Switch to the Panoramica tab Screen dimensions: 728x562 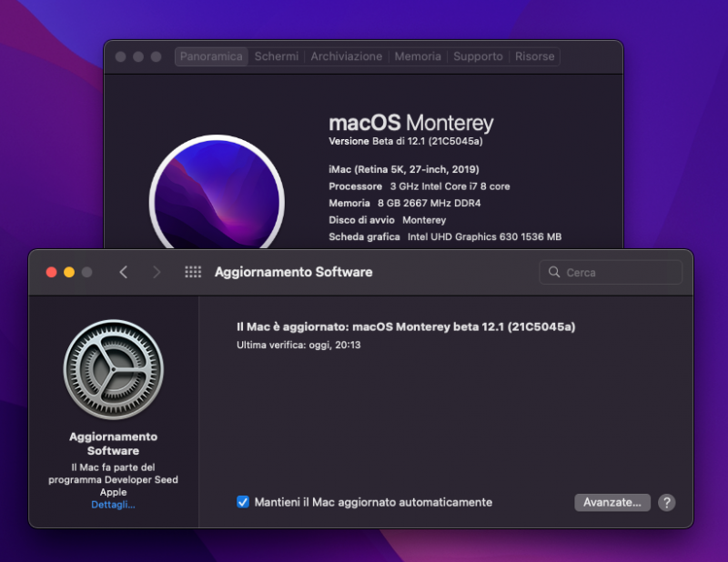click(x=211, y=56)
